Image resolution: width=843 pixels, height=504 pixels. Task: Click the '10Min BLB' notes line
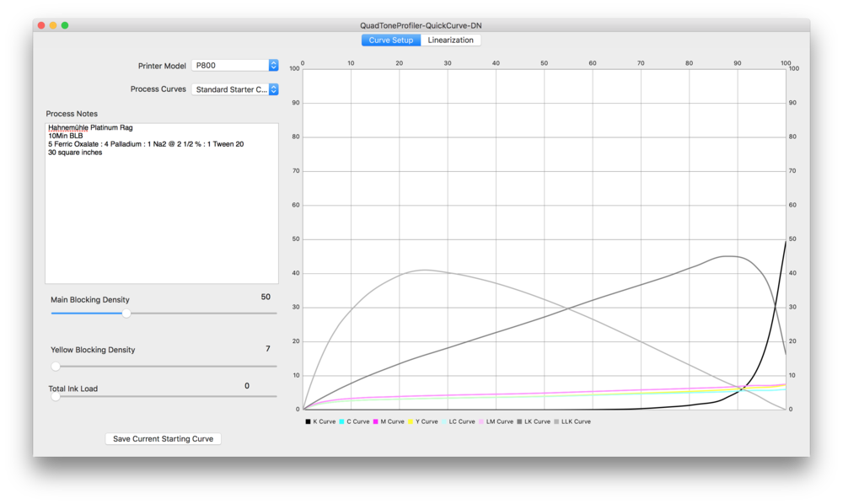[66, 136]
